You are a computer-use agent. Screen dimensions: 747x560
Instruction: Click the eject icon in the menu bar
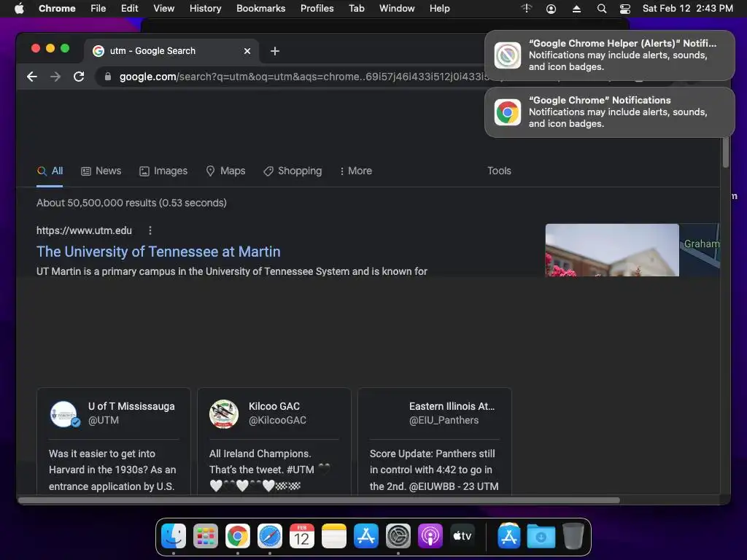576,9
